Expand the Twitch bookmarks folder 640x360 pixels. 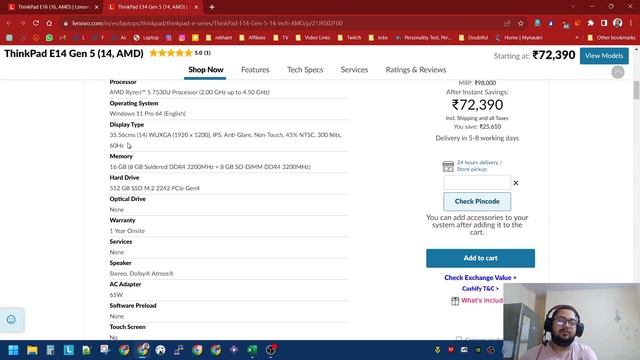349,38
